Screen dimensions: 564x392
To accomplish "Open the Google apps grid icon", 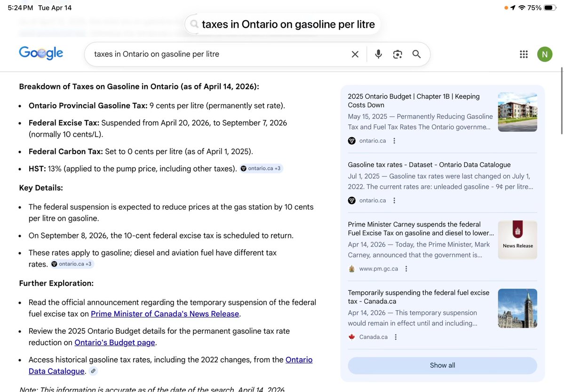I will click(x=524, y=54).
